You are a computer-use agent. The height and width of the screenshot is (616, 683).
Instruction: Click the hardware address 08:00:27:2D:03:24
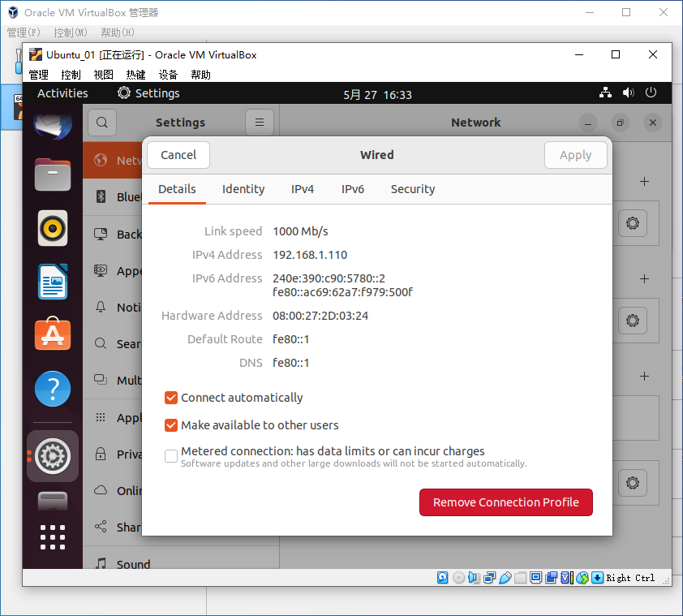tap(320, 316)
